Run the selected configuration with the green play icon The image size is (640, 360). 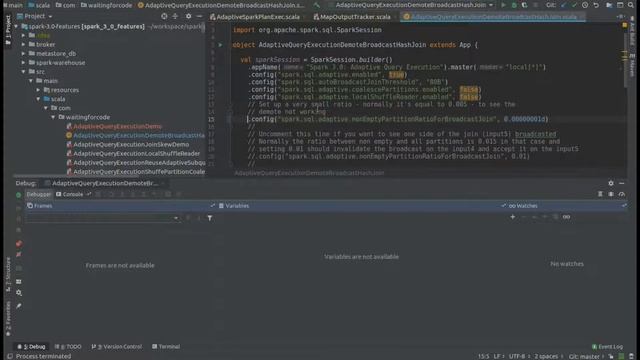(503, 5)
